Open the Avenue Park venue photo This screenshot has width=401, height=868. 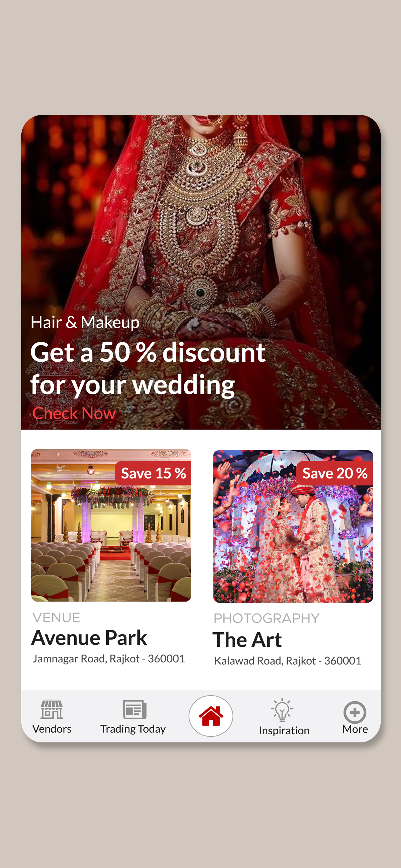111,525
